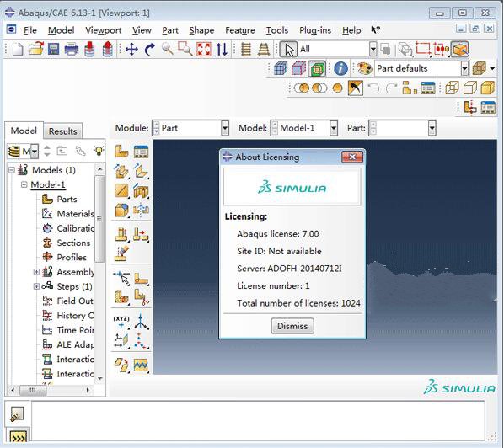This screenshot has height=448, width=504.
Task: Dismiss the About Licensing dialog
Action: click(292, 326)
